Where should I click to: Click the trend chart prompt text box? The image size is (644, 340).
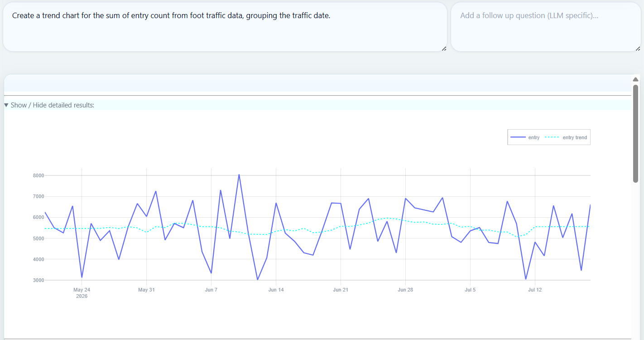(x=225, y=27)
